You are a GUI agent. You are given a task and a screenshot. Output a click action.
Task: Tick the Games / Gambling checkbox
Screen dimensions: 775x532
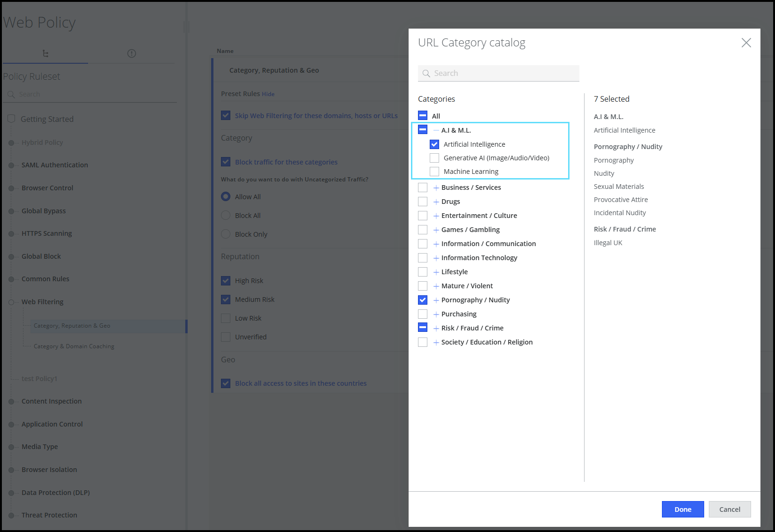tap(423, 230)
